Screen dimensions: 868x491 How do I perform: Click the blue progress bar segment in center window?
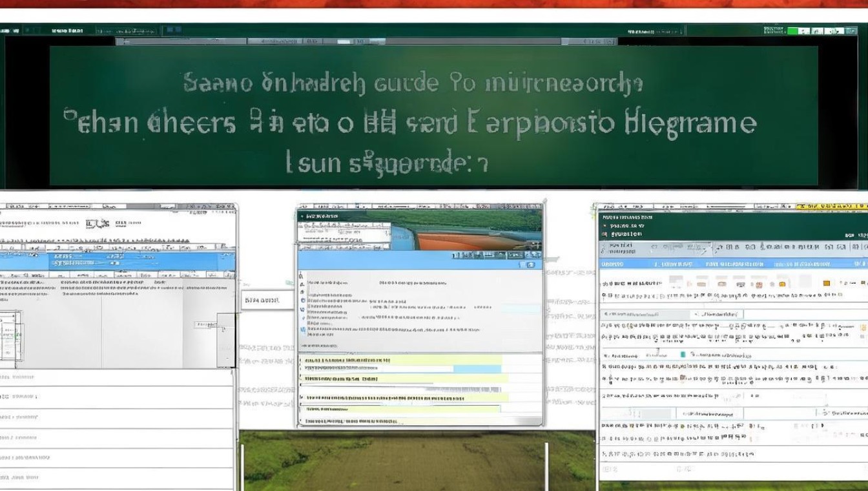click(477, 369)
